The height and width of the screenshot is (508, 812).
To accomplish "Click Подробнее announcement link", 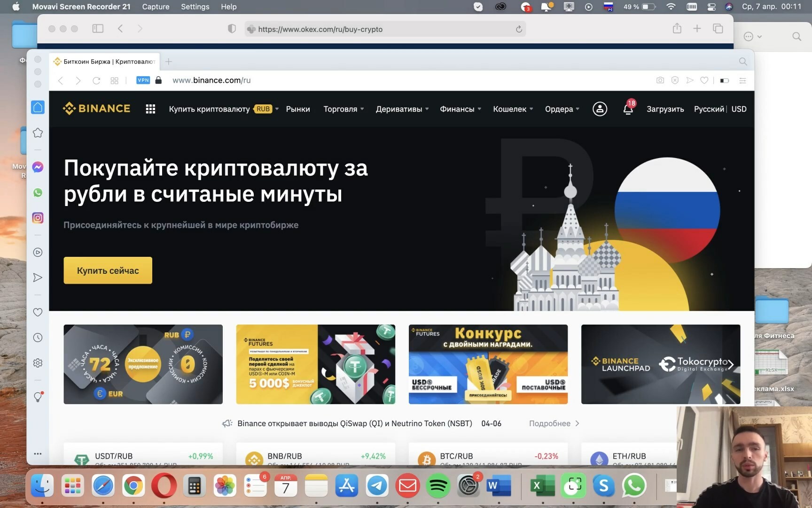I will point(554,423).
